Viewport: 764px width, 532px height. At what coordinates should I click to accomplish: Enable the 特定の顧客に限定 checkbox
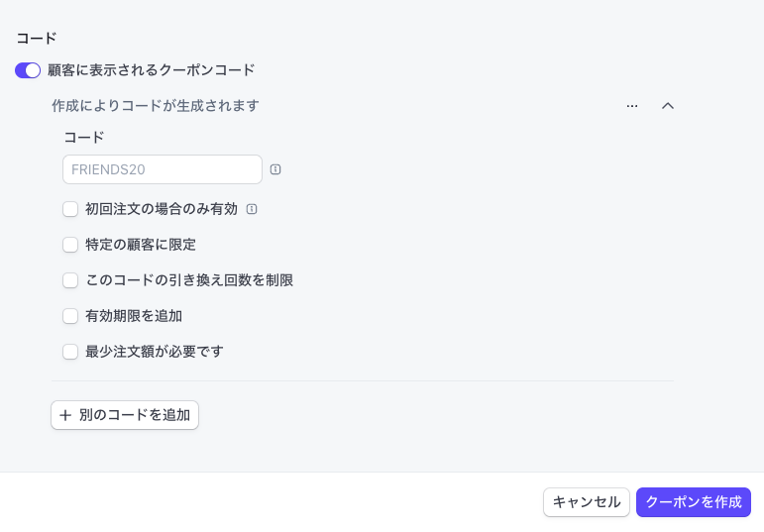[x=70, y=245]
